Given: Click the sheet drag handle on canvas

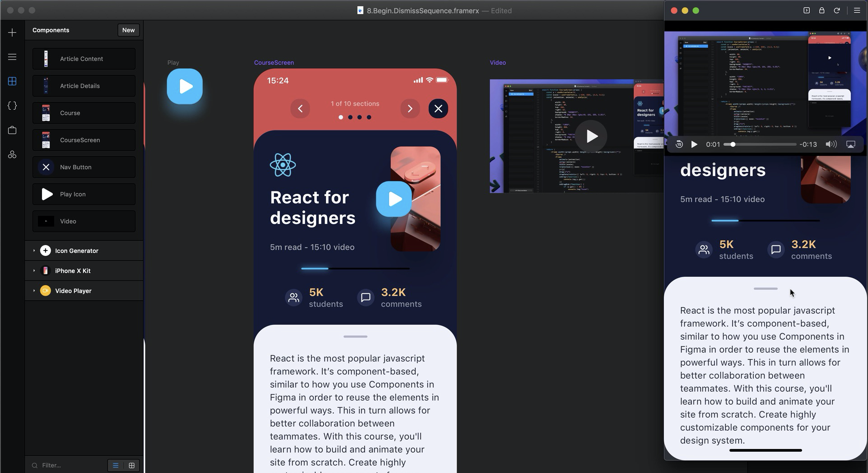Looking at the screenshot, I should point(355,337).
